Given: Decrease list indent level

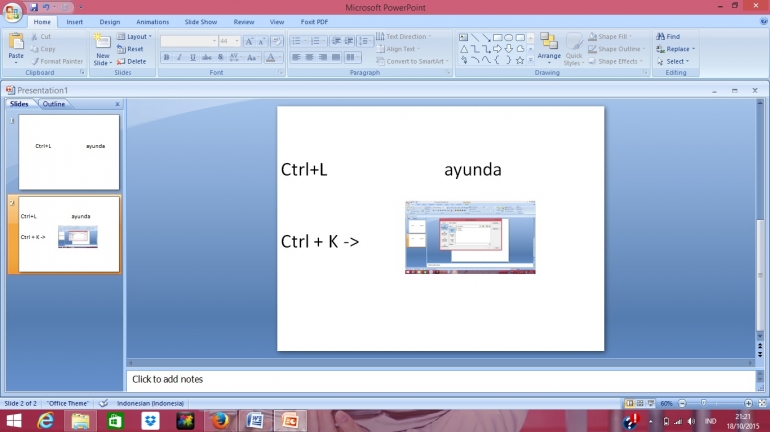Looking at the screenshot, I should 336,41.
